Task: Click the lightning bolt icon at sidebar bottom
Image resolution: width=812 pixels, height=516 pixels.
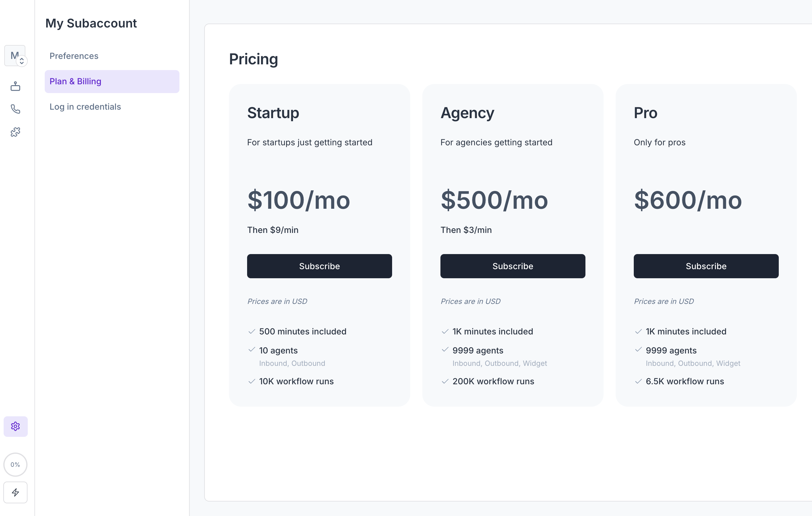Action: coord(15,492)
